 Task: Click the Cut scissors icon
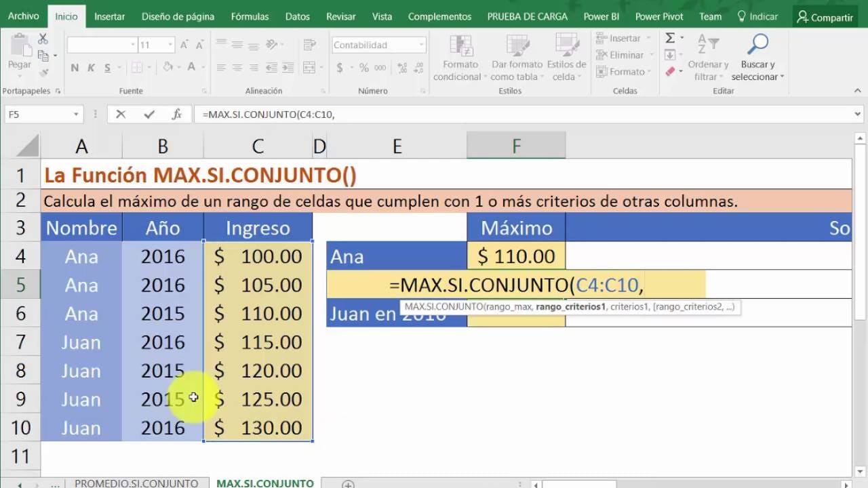(43, 39)
